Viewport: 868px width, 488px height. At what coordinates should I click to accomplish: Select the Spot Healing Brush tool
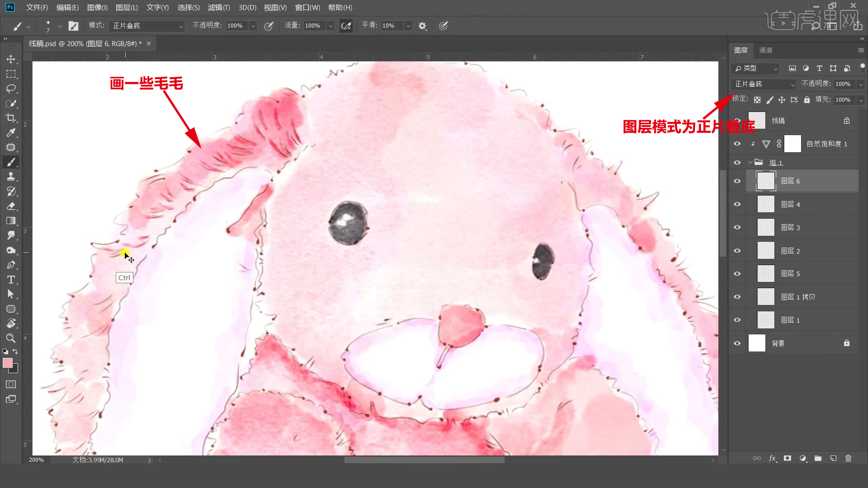click(x=11, y=147)
